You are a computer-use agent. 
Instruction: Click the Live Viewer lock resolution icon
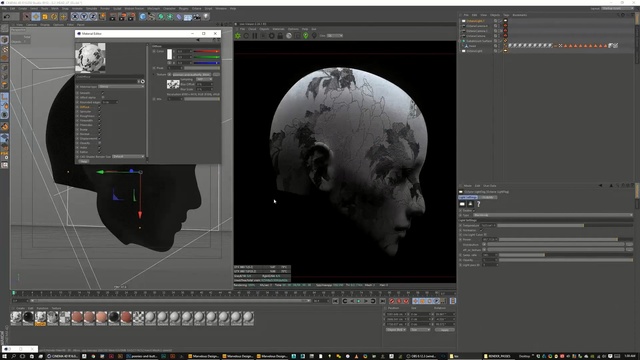[280, 36]
